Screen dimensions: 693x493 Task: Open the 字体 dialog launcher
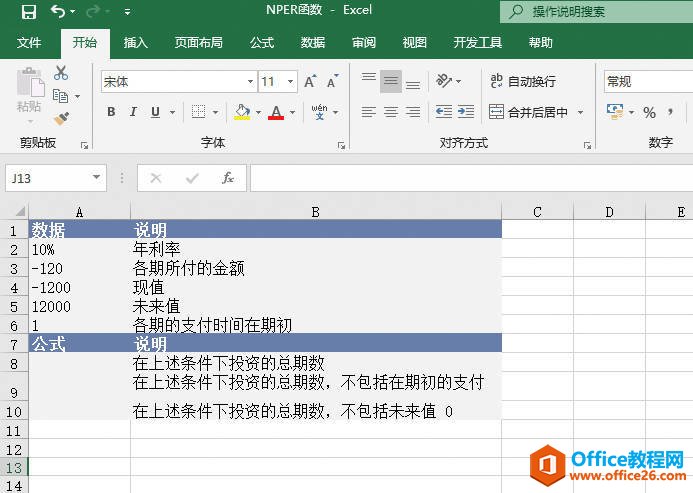click(341, 145)
